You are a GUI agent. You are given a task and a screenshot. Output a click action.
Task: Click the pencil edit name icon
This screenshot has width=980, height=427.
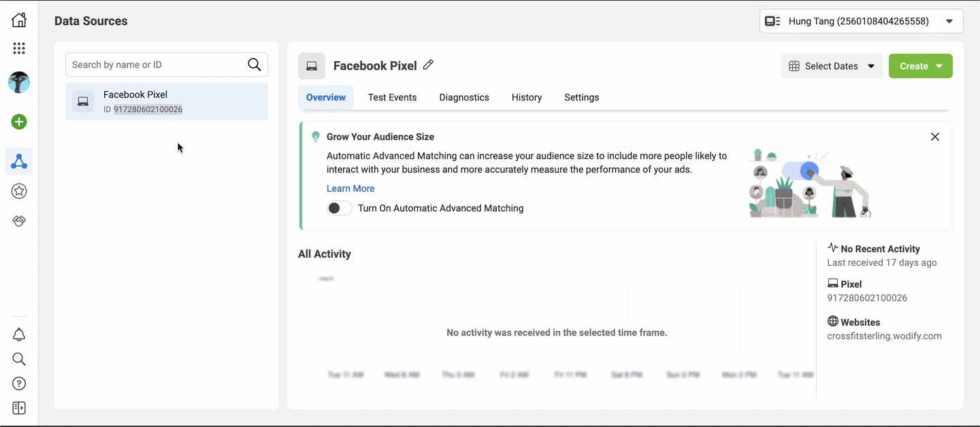(428, 65)
